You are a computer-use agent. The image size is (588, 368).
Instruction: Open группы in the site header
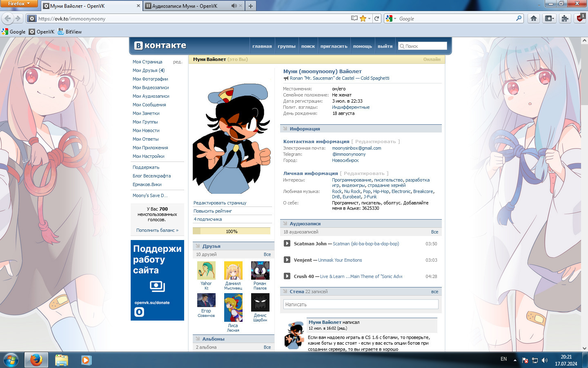click(x=287, y=46)
